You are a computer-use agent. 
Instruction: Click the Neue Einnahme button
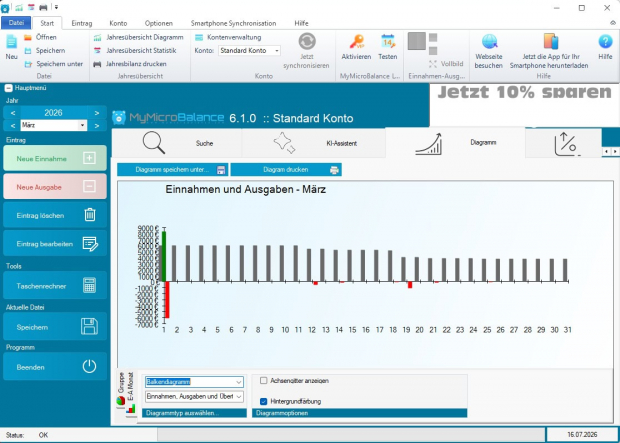[55, 158]
